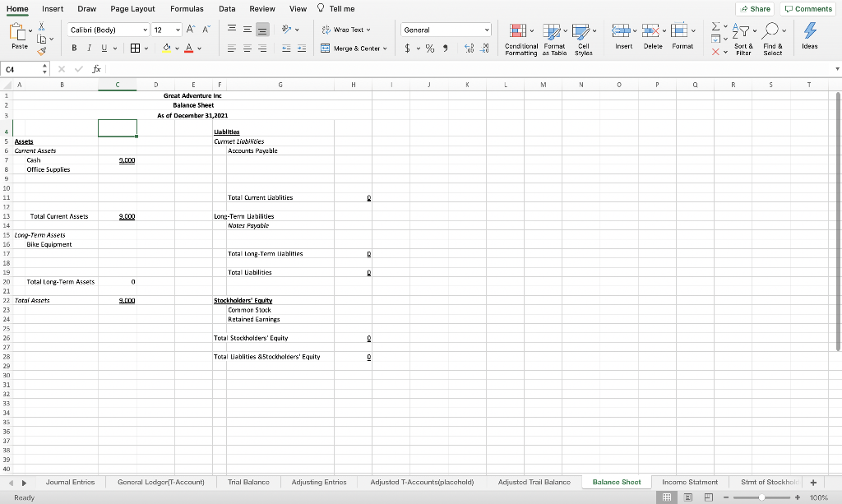Image resolution: width=842 pixels, height=504 pixels.
Task: Toggle Bold formatting
Action: pyautogui.click(x=74, y=49)
